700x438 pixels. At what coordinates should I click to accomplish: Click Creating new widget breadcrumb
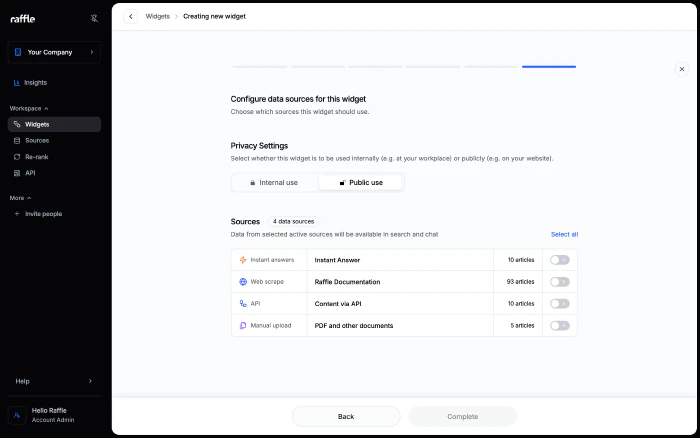pyautogui.click(x=214, y=16)
